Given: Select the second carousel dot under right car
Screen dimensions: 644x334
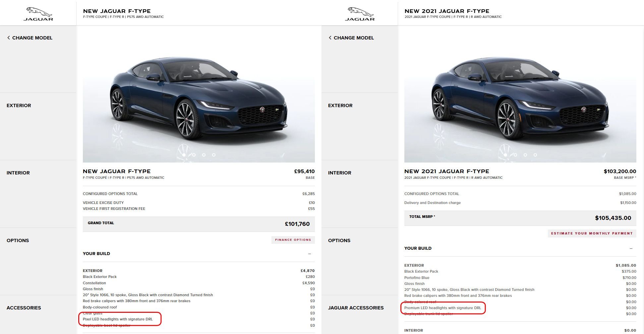Looking at the screenshot, I should [515, 155].
